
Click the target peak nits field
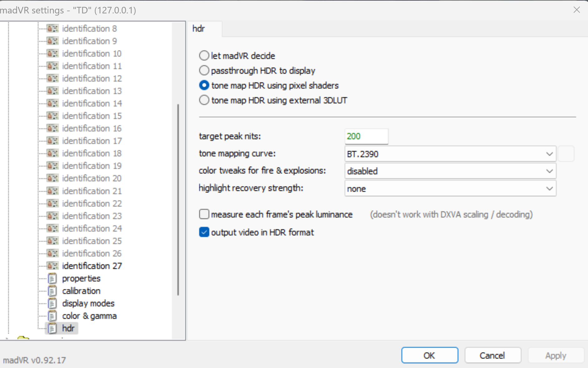(367, 136)
